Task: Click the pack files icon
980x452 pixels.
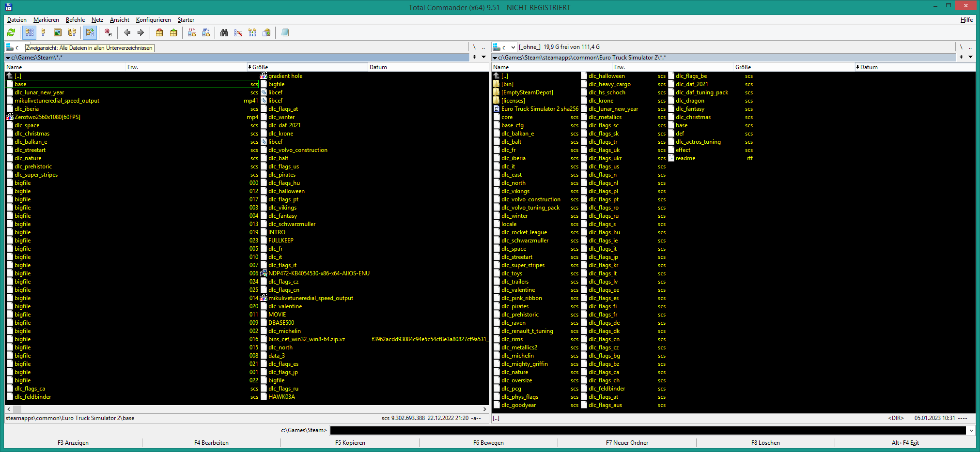Action: click(159, 32)
